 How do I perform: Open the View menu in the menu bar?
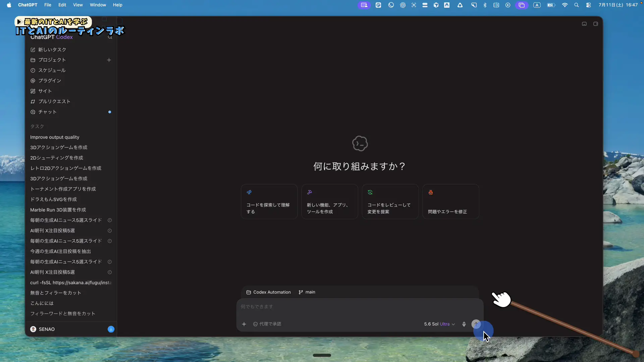(78, 5)
